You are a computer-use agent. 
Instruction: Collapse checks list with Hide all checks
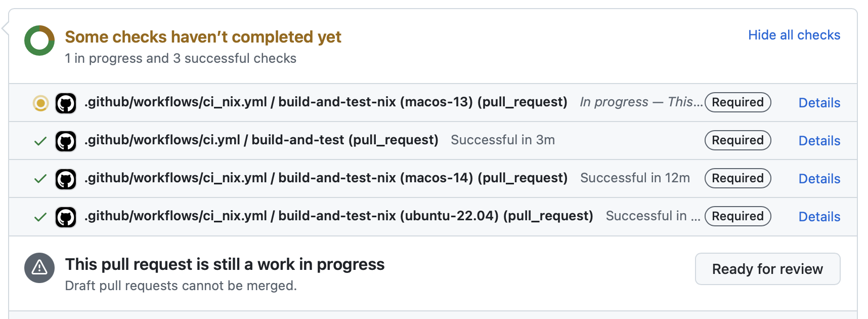(x=794, y=35)
